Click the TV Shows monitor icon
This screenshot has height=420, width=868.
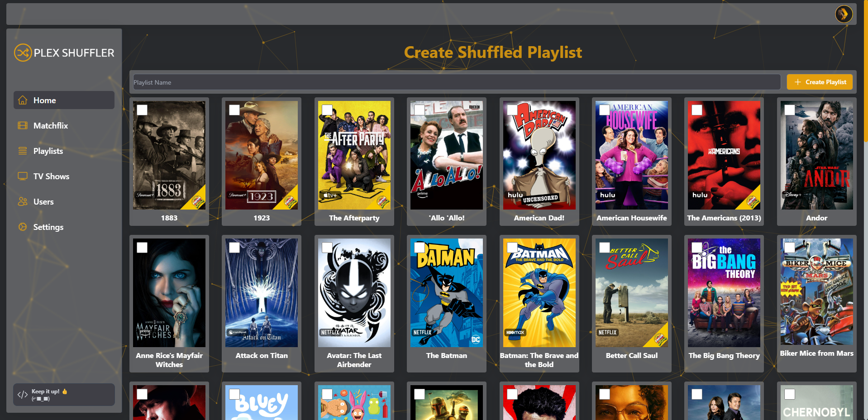click(x=23, y=177)
